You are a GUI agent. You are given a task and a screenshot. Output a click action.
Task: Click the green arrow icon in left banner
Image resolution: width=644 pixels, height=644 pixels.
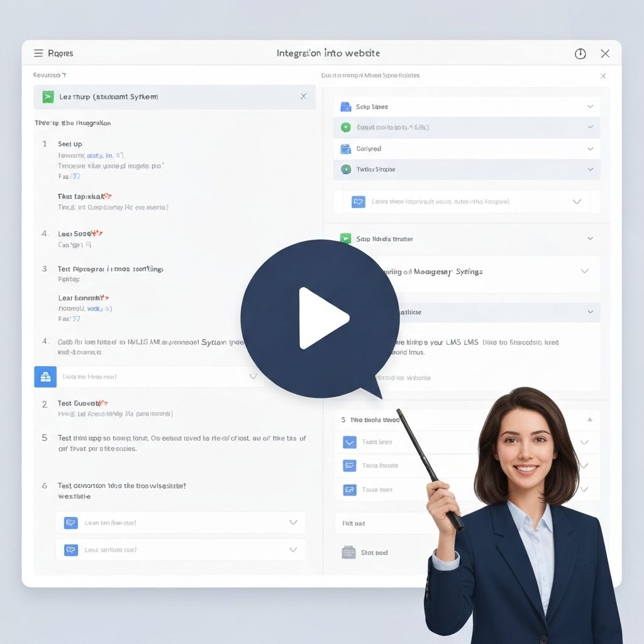tap(48, 97)
